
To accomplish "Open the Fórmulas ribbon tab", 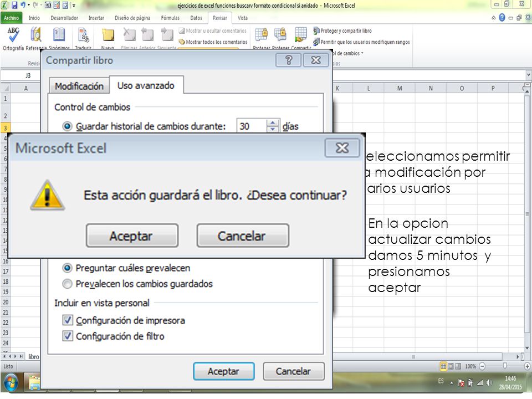I will click(x=170, y=18).
